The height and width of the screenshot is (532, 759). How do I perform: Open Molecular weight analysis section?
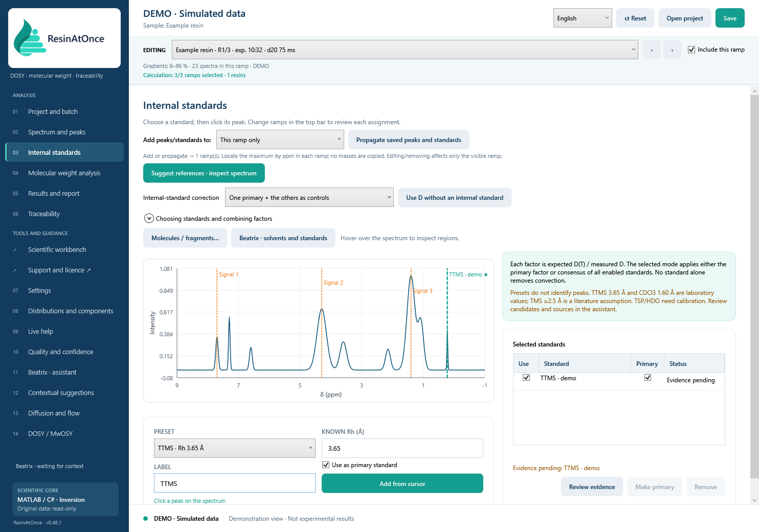64,173
